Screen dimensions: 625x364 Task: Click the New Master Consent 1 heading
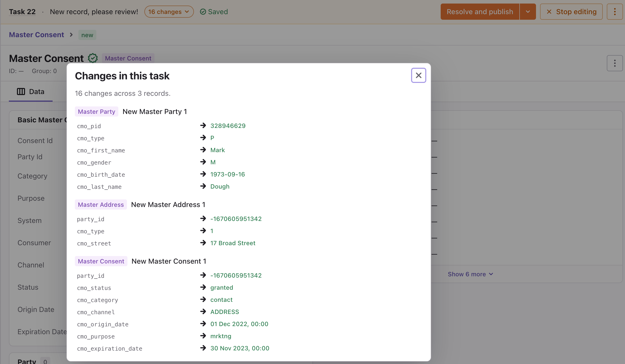pos(169,261)
